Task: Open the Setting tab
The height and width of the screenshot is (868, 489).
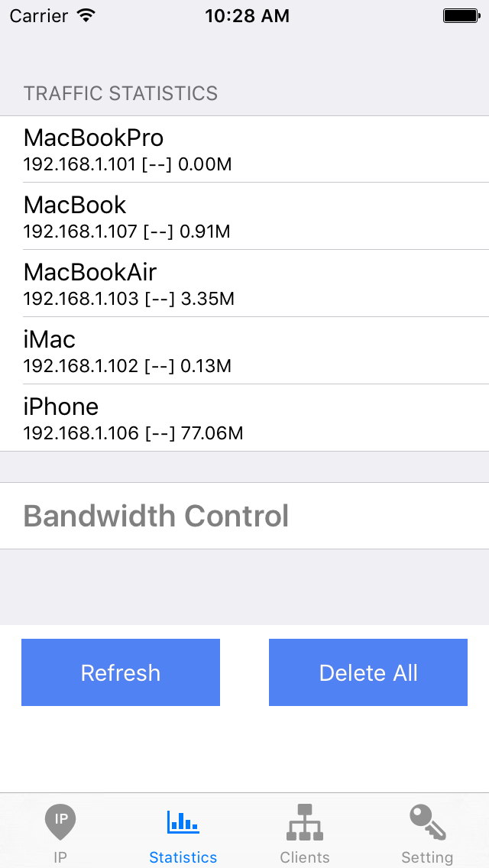Action: [426, 833]
